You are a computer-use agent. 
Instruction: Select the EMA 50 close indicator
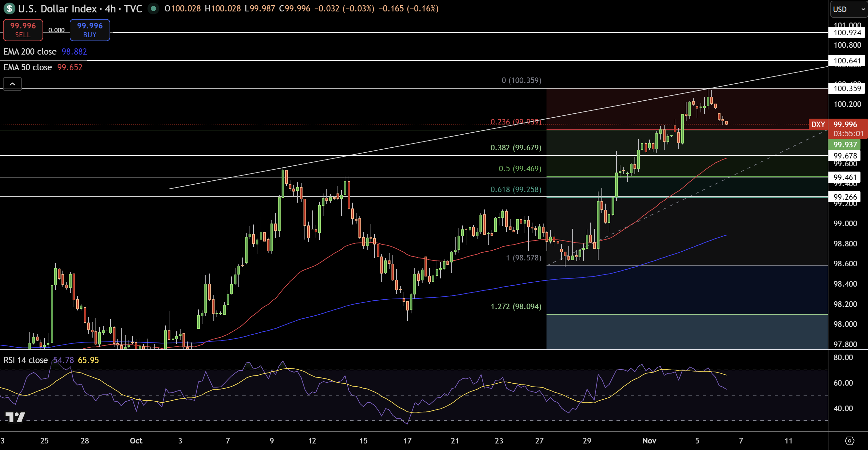(x=27, y=67)
